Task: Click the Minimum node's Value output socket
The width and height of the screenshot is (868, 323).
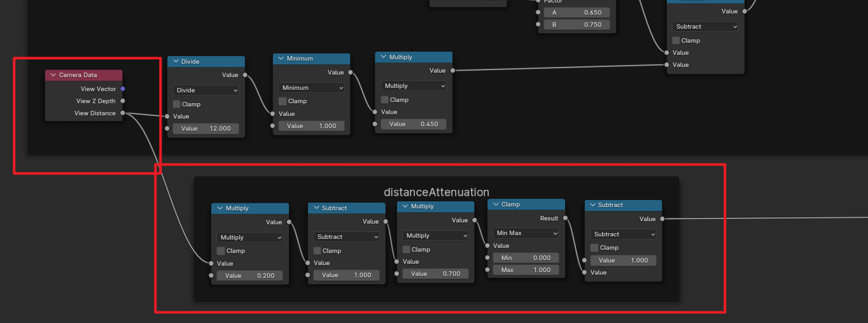Action: click(x=350, y=73)
